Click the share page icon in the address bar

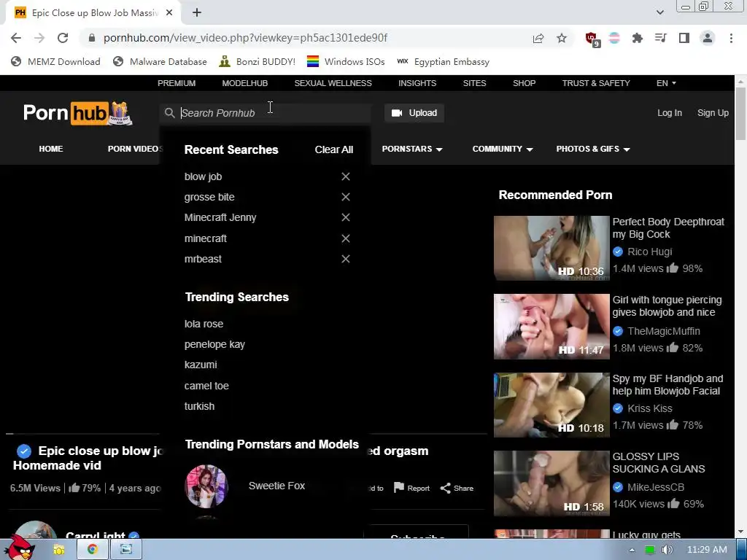538,38
